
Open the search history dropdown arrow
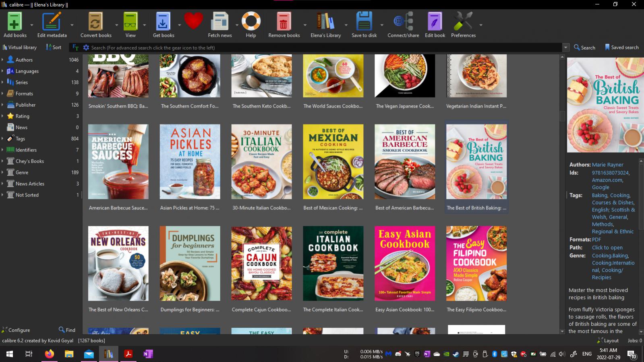(565, 48)
